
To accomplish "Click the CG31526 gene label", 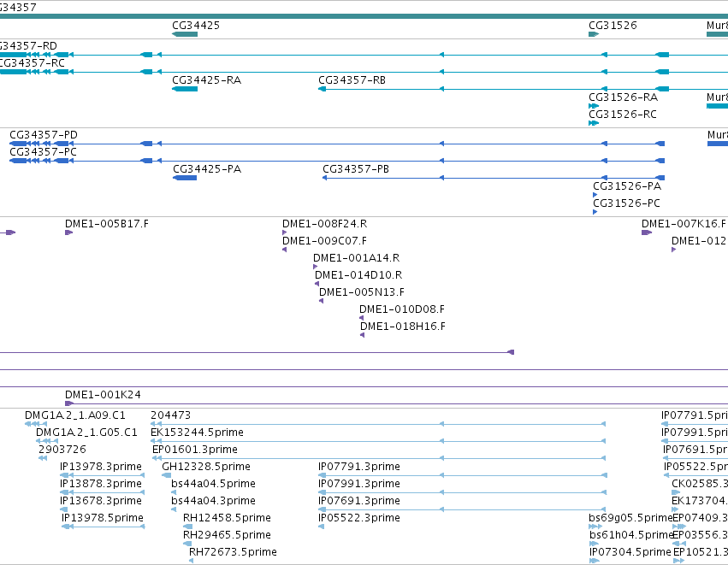I will coord(613,26).
